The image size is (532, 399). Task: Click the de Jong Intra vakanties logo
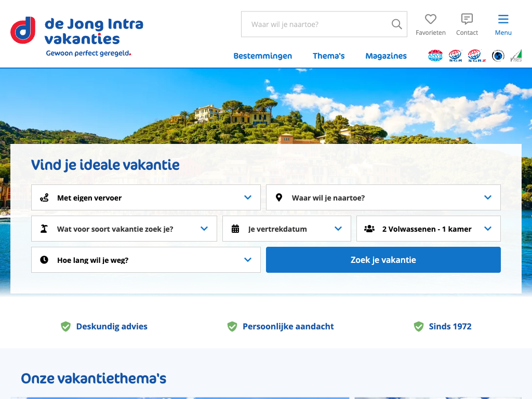77,35
